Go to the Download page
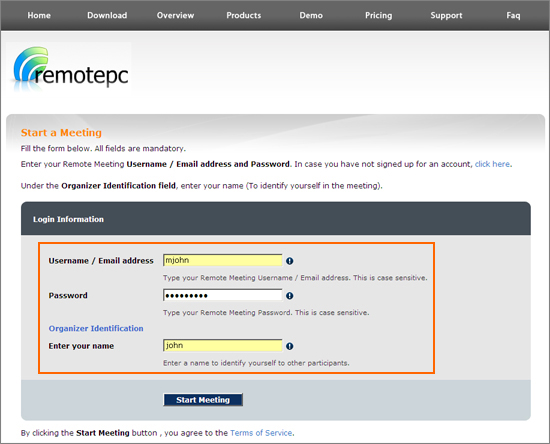Screen dimensions: 550x444 (107, 15)
